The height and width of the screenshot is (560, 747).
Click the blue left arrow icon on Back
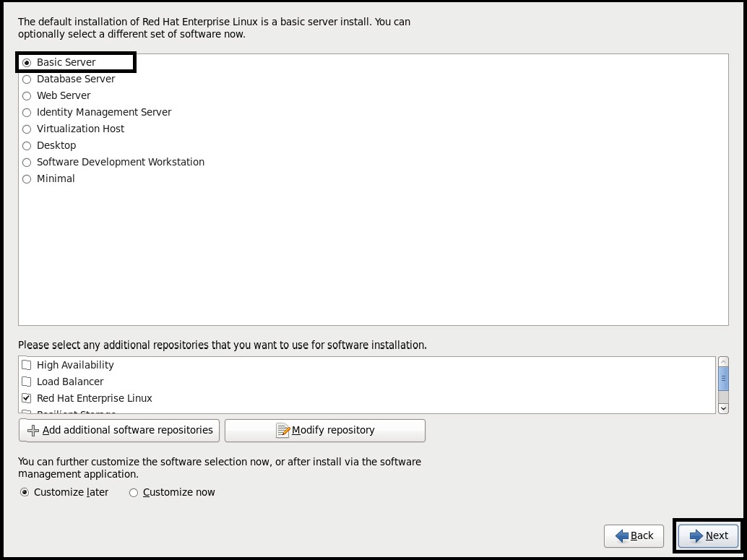[x=621, y=536]
